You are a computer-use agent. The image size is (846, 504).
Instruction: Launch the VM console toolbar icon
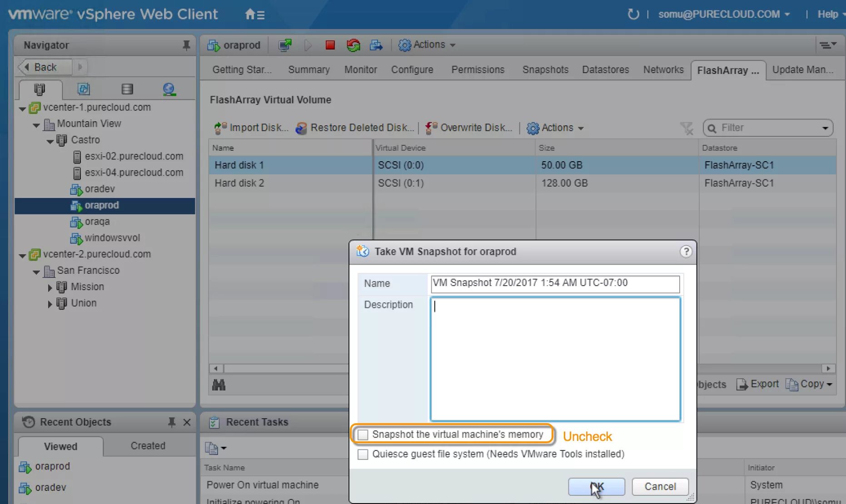[285, 45]
